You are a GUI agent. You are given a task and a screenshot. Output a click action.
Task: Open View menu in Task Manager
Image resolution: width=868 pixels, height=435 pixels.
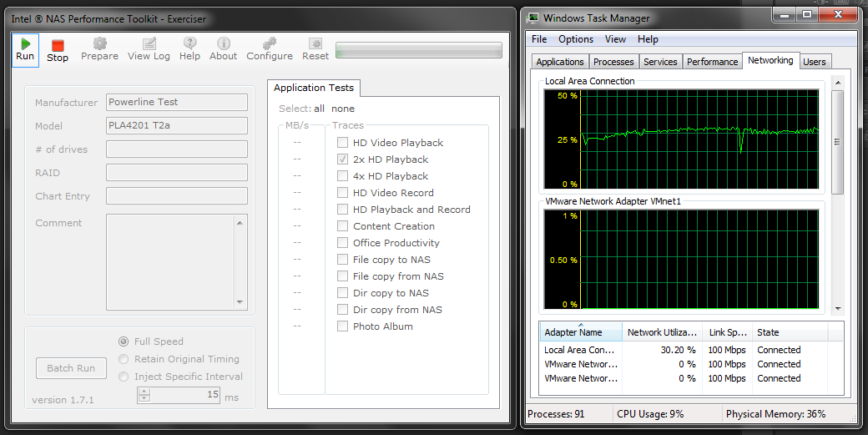(615, 39)
